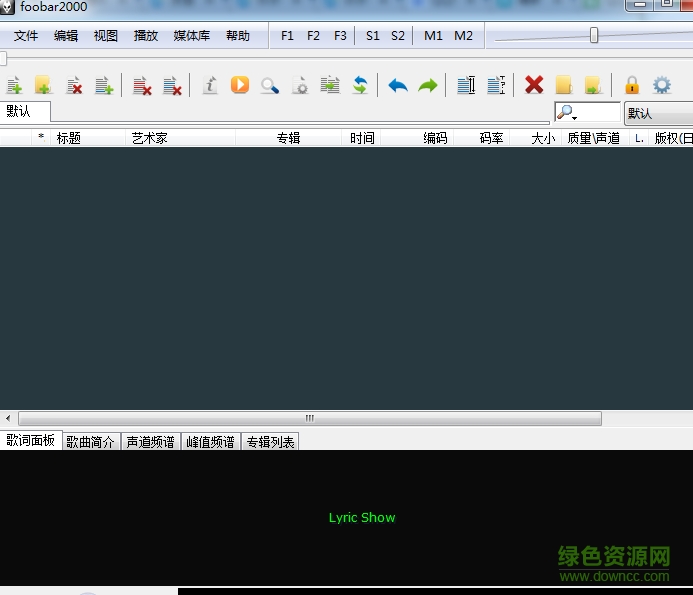
Task: Click the blue undo arrow
Action: (398, 86)
